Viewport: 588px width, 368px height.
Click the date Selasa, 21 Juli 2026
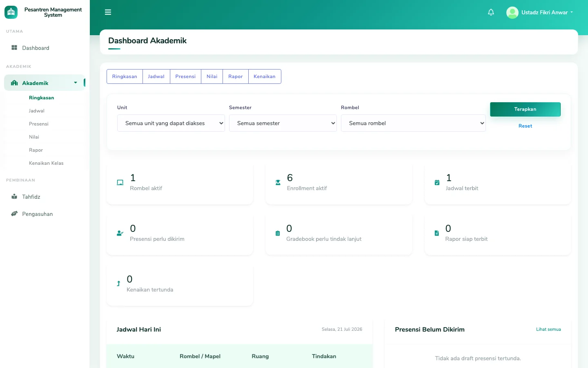pyautogui.click(x=342, y=329)
